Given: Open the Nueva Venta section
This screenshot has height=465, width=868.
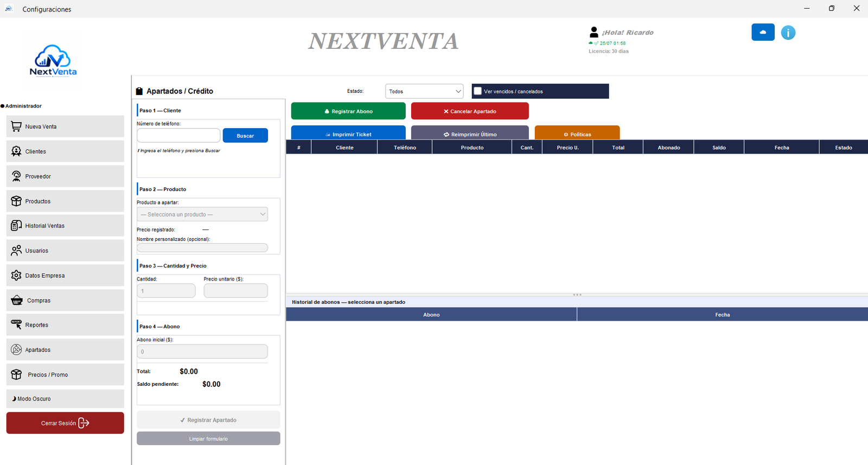Looking at the screenshot, I should tap(65, 126).
